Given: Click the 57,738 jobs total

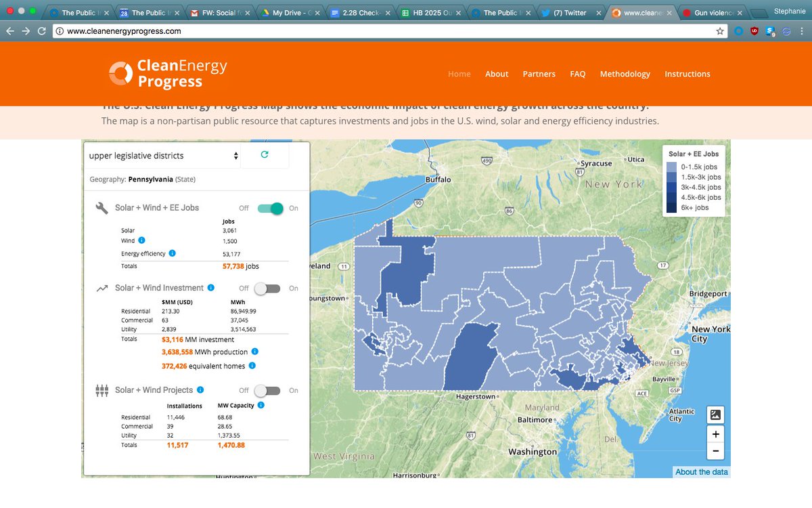Looking at the screenshot, I should coord(240,267).
